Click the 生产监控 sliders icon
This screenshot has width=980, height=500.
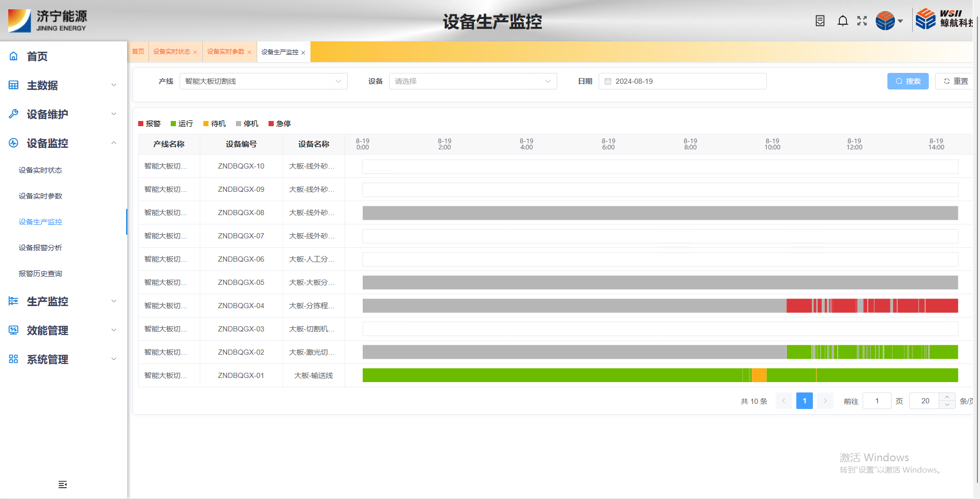click(13, 301)
